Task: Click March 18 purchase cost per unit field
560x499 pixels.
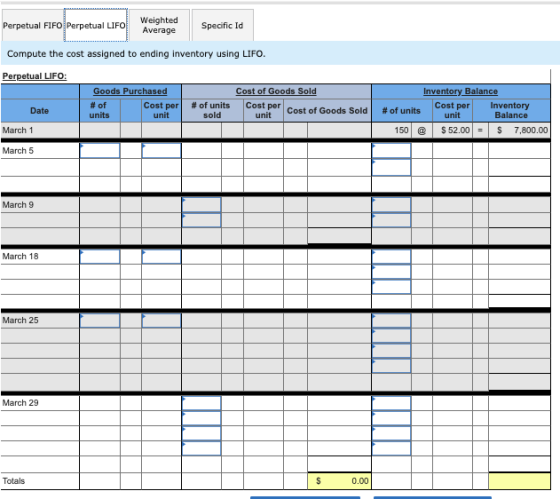Action: pos(161,256)
